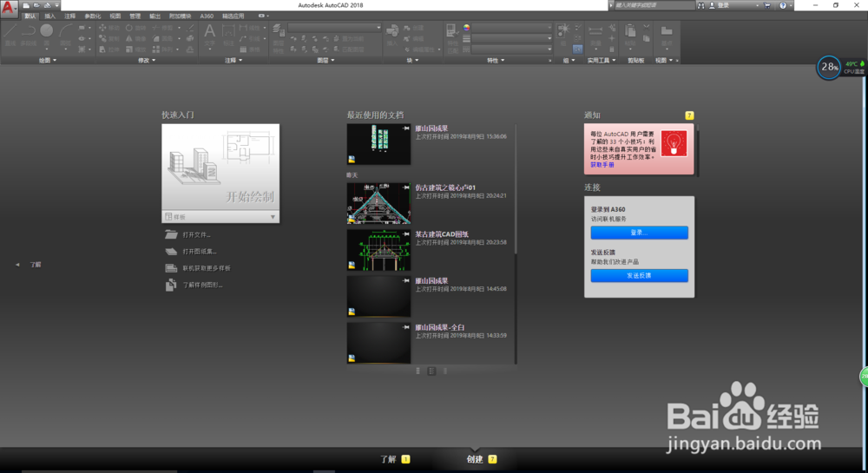
Task: Toggle pin on 雁山园成果 opened 15:36:06
Action: [405, 128]
